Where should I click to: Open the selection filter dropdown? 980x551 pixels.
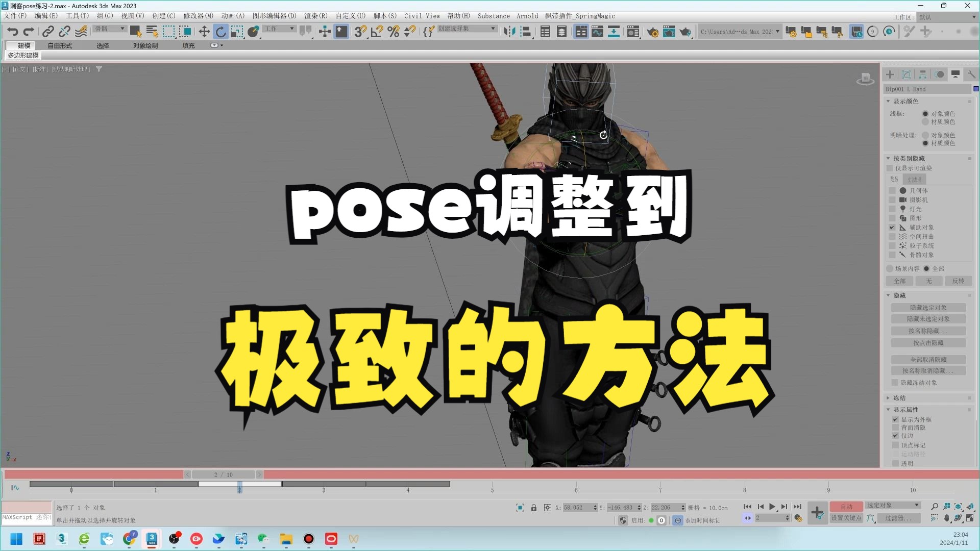(110, 29)
